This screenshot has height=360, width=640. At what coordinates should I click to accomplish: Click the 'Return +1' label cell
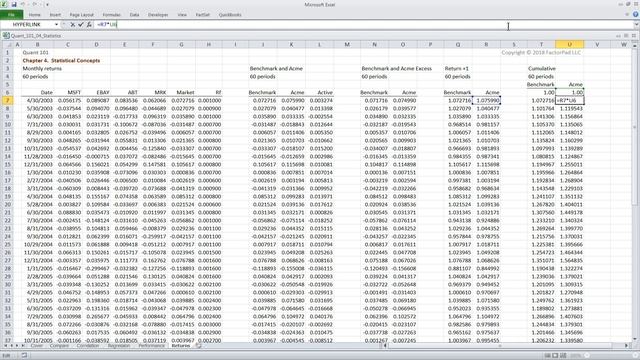pyautogui.click(x=457, y=69)
